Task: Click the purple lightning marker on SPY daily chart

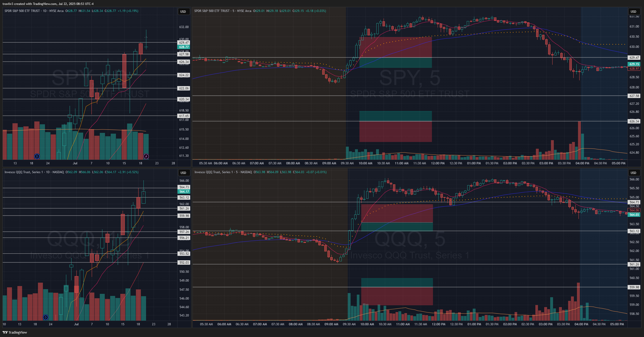Action: [146, 156]
